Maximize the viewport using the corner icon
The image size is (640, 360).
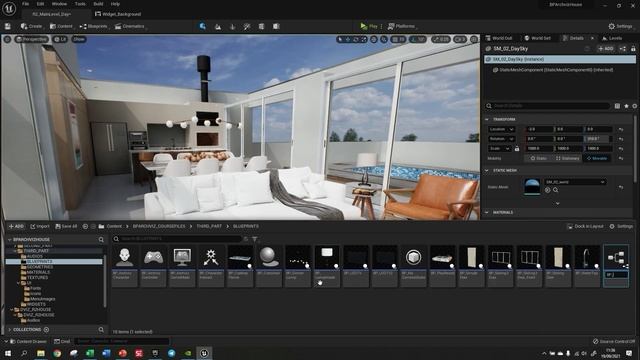coord(474,40)
